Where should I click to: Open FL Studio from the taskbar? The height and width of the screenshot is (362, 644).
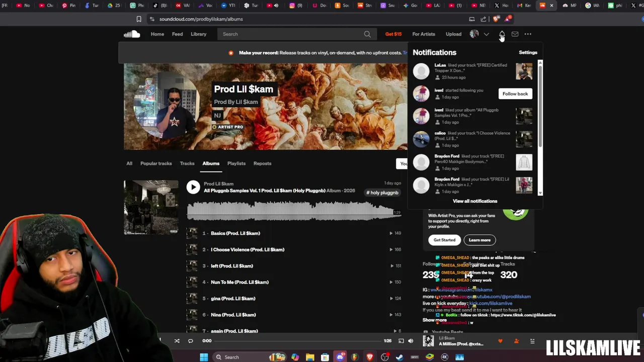point(355,357)
